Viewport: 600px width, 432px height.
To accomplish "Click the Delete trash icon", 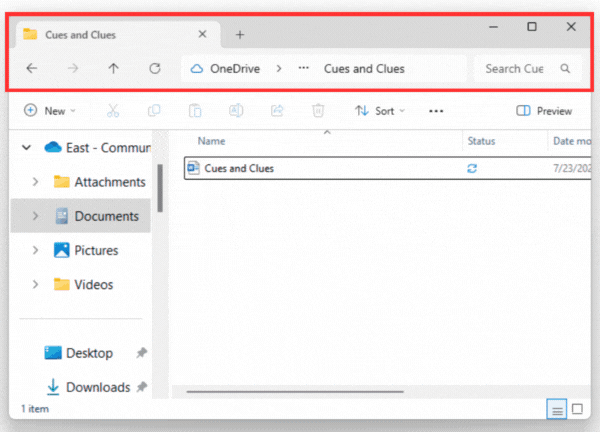I will click(318, 111).
